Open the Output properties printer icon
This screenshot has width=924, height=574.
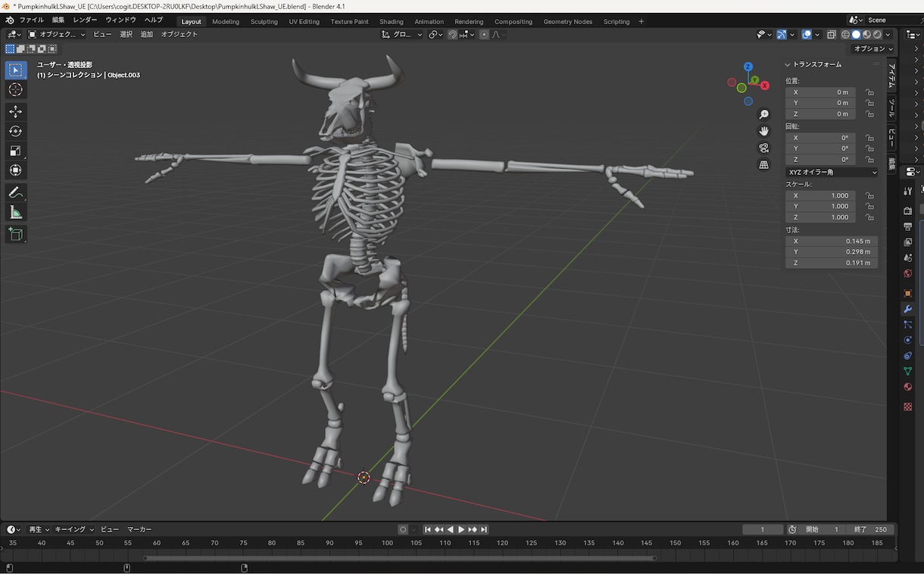click(907, 226)
